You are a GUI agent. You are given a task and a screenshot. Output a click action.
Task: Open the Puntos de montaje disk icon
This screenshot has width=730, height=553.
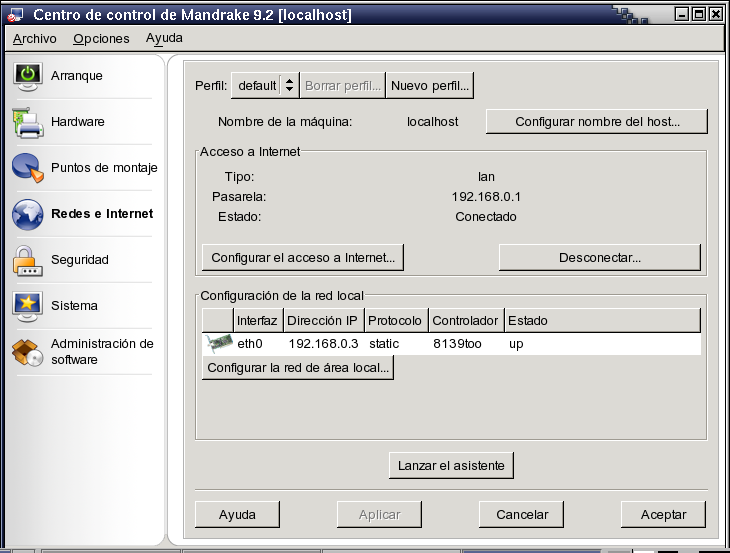point(28,169)
